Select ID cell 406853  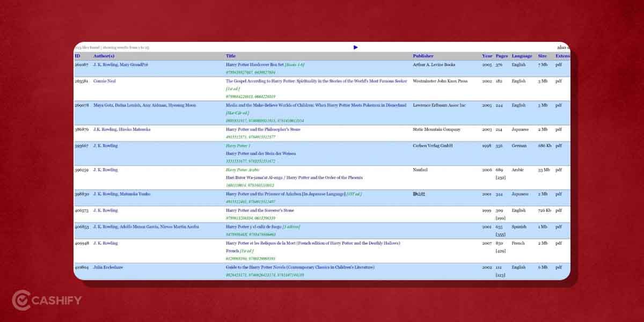(80, 226)
